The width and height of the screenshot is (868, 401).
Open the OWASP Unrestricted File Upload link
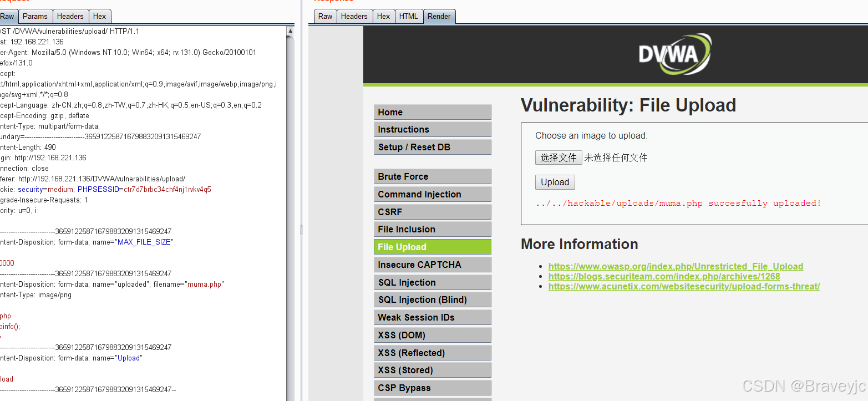tap(676, 266)
